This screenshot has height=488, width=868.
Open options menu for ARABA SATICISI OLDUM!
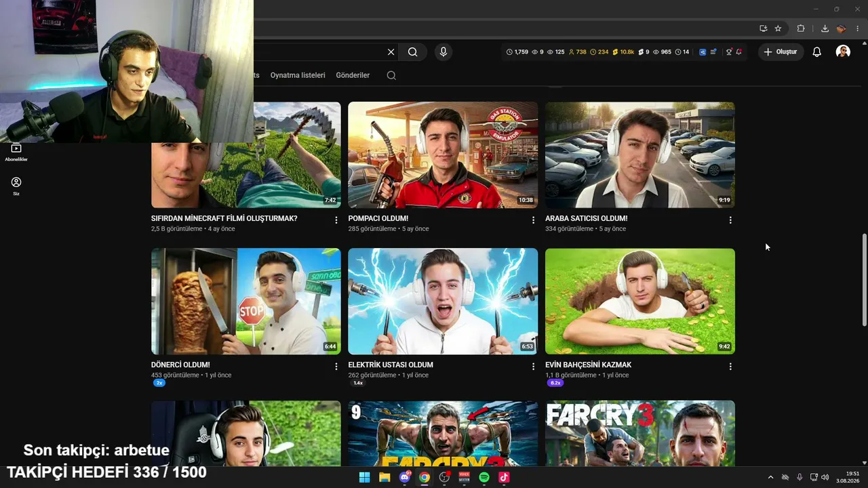point(730,220)
